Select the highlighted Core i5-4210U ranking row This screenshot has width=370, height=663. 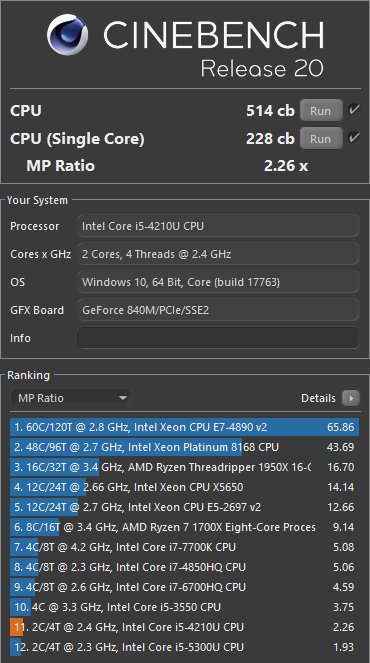(185, 627)
